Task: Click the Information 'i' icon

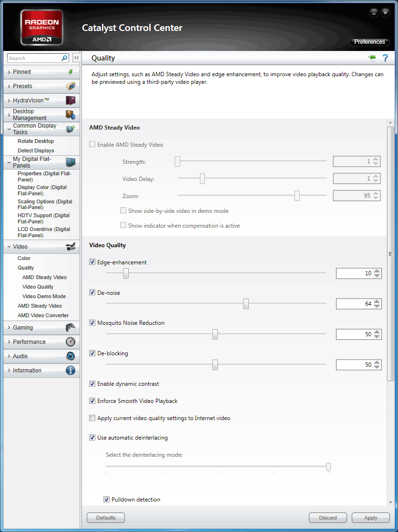Action: (71, 370)
